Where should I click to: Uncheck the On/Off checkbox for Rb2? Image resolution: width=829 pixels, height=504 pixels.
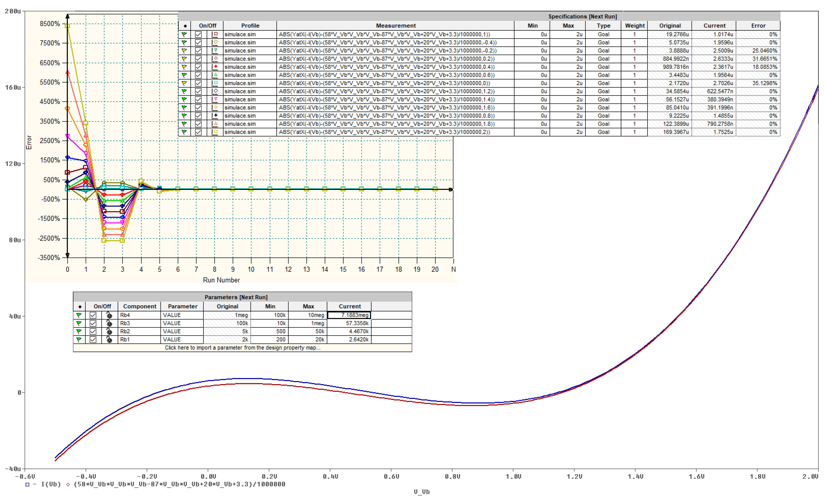tap(93, 331)
